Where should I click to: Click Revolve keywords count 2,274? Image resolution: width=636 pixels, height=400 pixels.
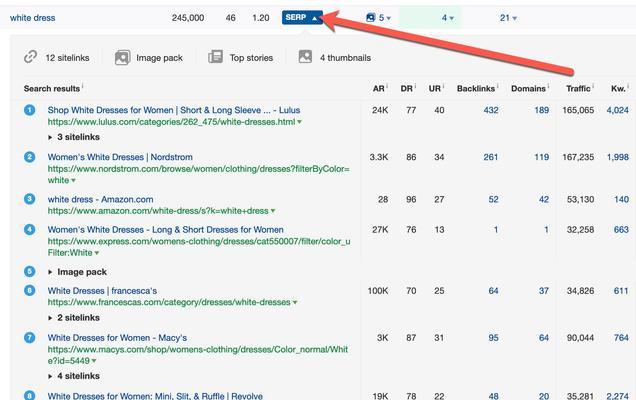[618, 396]
